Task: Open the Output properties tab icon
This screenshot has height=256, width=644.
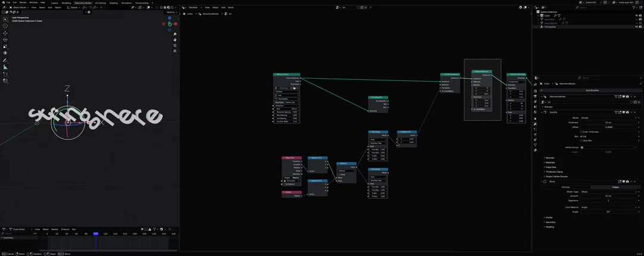Action: pyautogui.click(x=535, y=96)
